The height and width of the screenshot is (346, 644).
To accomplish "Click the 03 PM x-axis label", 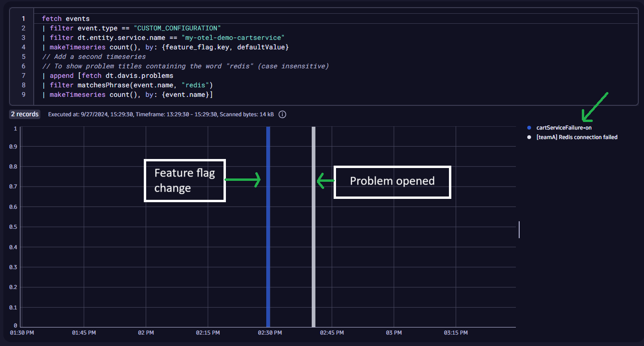I will point(394,333).
